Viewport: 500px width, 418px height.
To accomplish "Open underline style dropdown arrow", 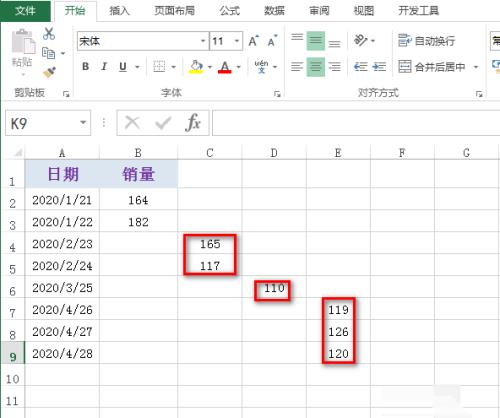I will click(137, 67).
